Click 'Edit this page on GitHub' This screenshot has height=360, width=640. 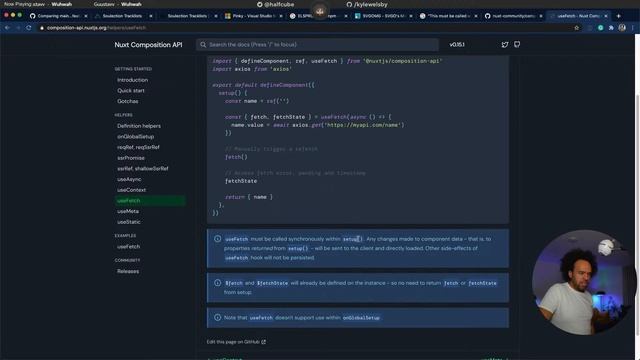pyautogui.click(x=233, y=342)
